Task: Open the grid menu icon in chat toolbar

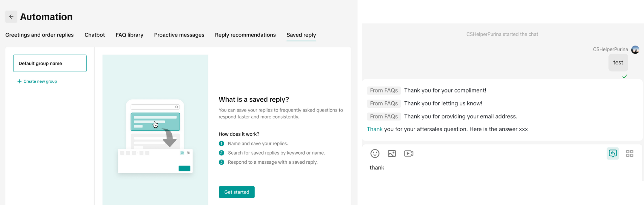Action: (x=629, y=153)
